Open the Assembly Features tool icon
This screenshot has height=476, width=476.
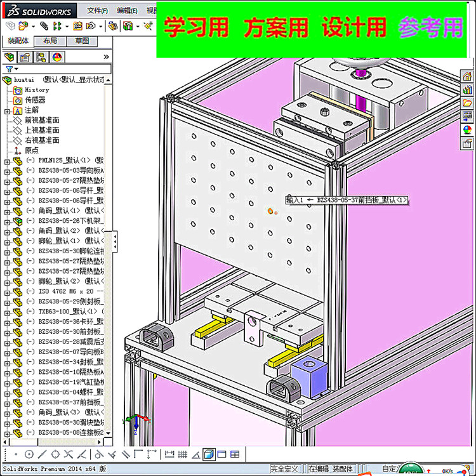tap(128, 26)
